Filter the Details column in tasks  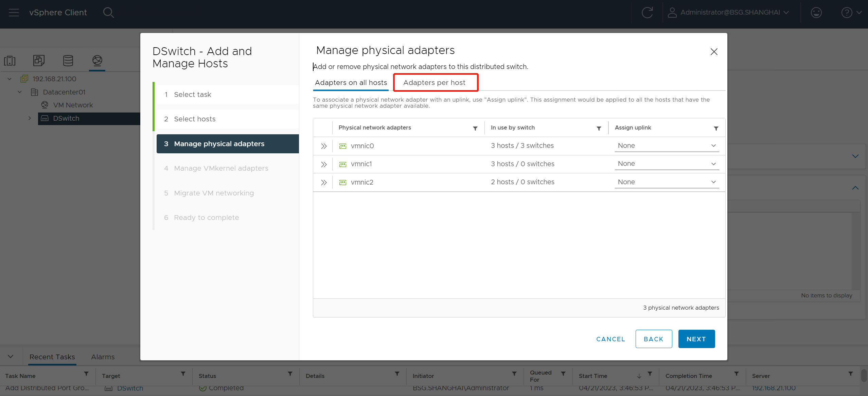(x=397, y=374)
